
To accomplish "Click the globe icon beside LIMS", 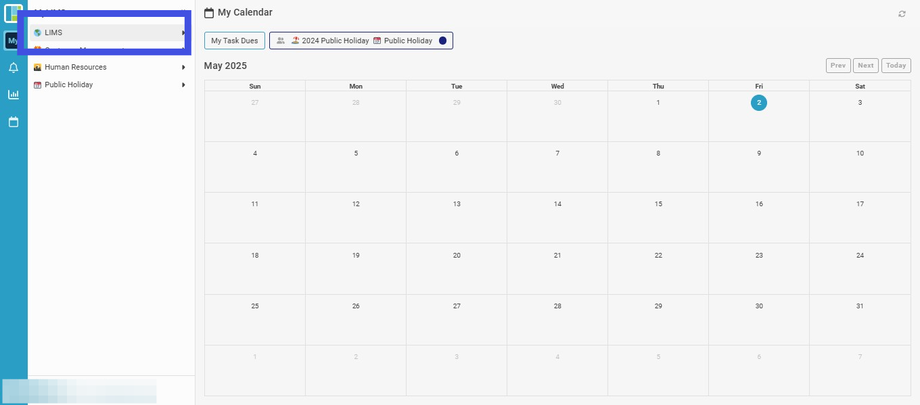I will point(38,33).
